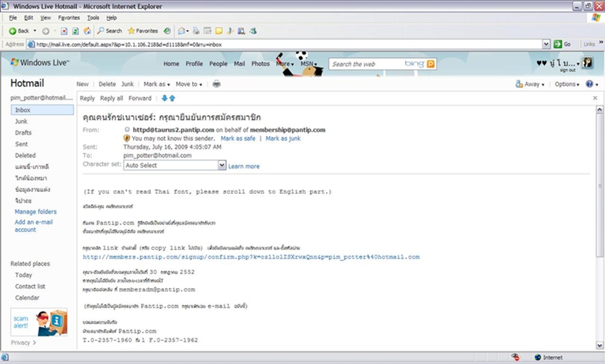The width and height of the screenshot is (605, 364).
Task: Close the message with X icon
Action: point(595,98)
